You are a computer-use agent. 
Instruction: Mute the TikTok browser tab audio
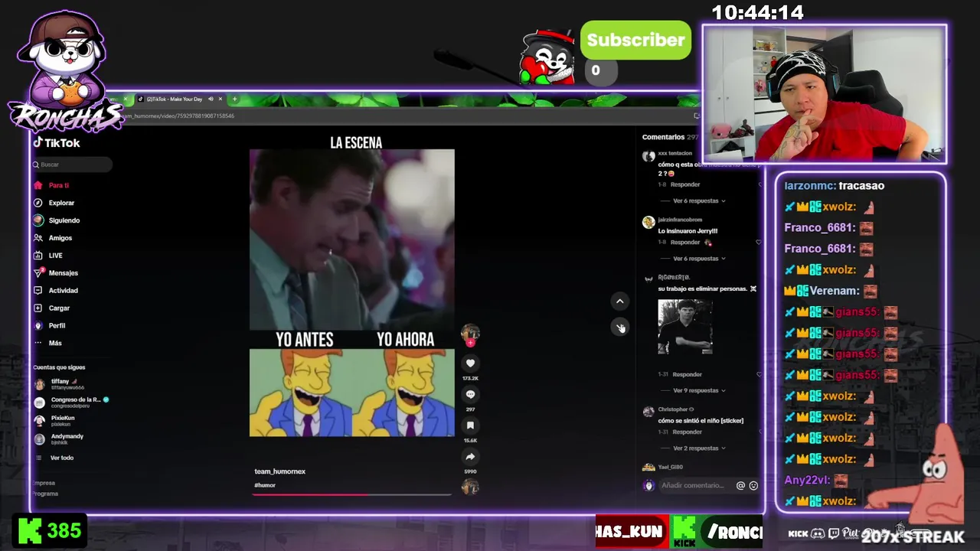(x=211, y=99)
